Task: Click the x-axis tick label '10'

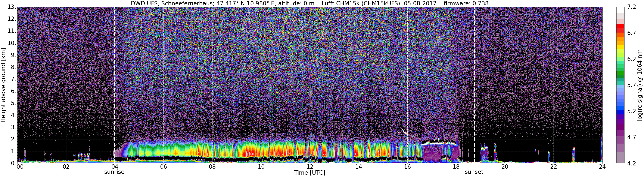Action: click(261, 167)
